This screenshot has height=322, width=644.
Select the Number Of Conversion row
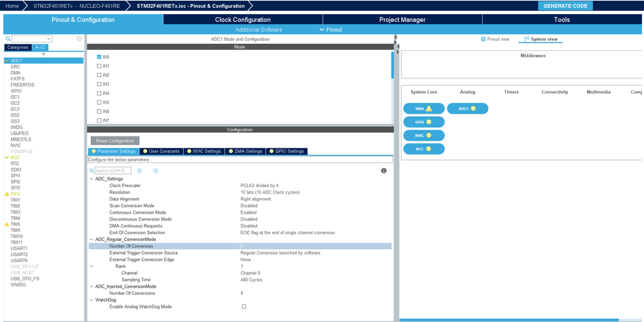240,246
